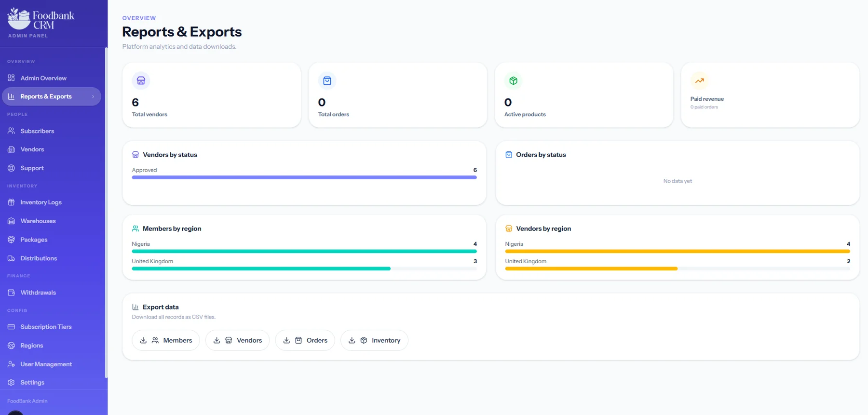Click the Orders by status bag icon
This screenshot has height=415, width=868.
click(509, 155)
